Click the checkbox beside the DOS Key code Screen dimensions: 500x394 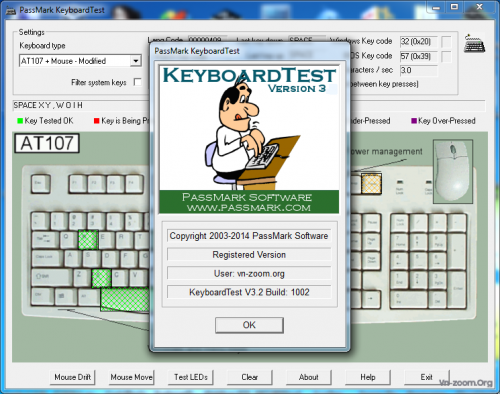[446, 56]
